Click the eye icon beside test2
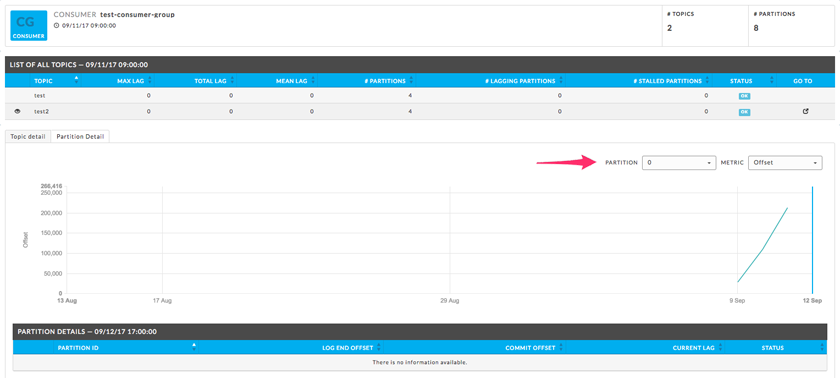This screenshot has width=840, height=378. [17, 112]
